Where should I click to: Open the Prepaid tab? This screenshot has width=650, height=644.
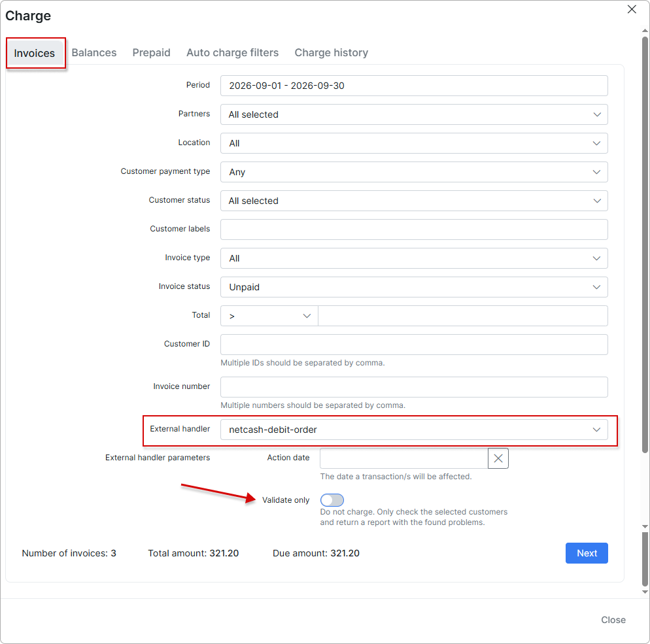pos(151,52)
